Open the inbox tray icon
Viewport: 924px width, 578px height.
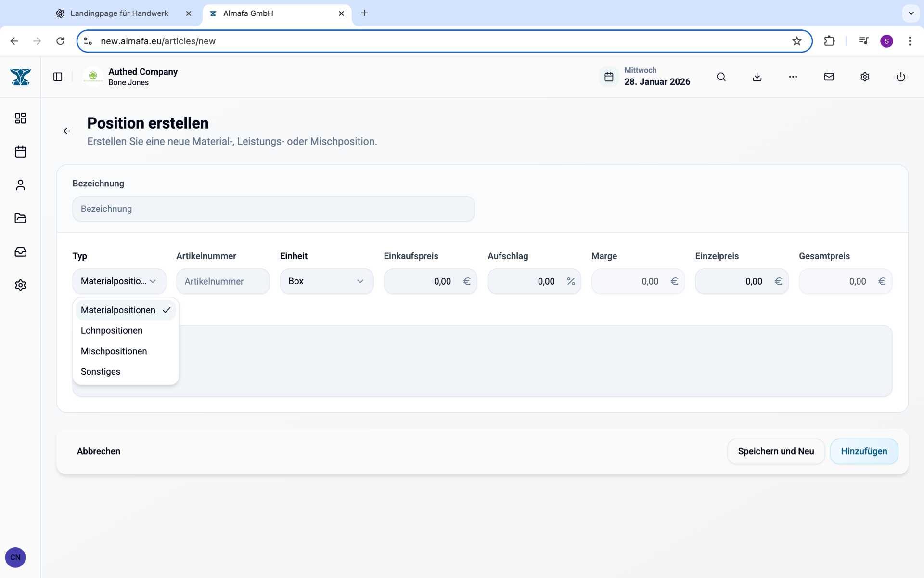20,252
